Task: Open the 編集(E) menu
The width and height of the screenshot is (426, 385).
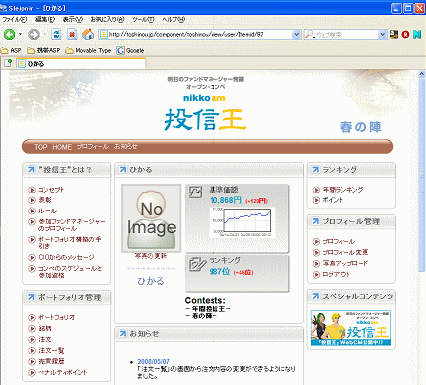Action: 45,19
